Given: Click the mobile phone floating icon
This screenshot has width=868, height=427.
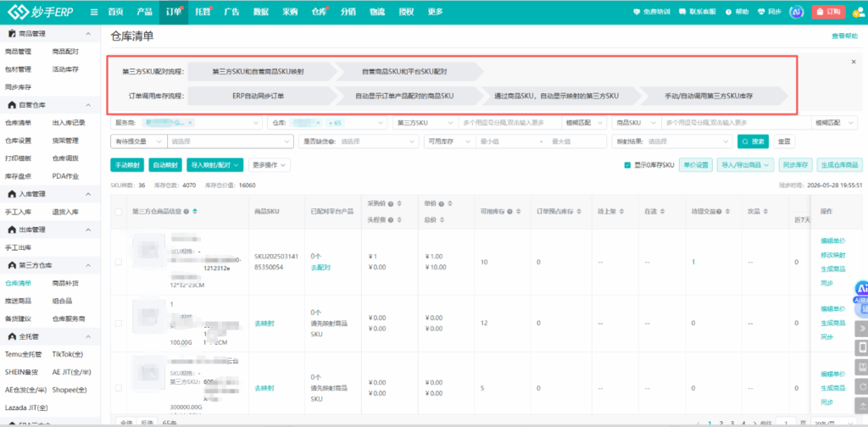Looking at the screenshot, I should (x=861, y=347).
